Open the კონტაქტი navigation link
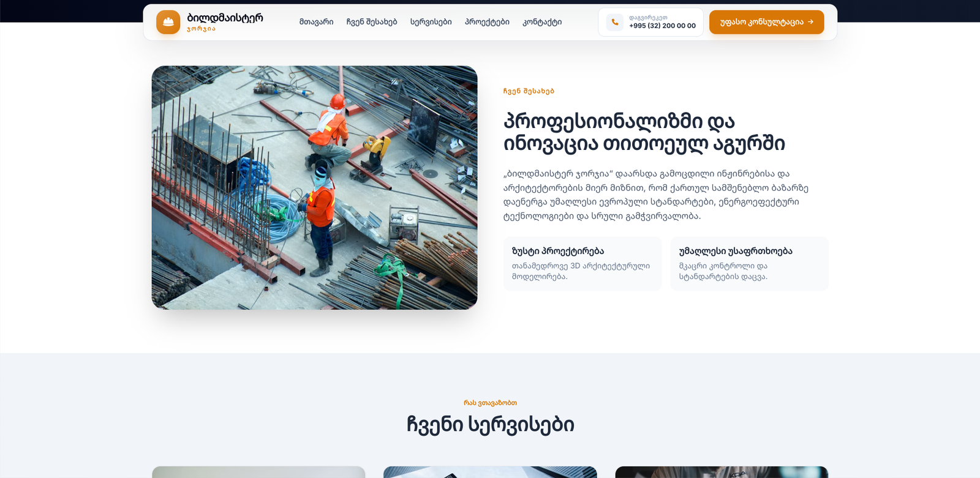Screen dimensions: 980x478 tap(542, 22)
